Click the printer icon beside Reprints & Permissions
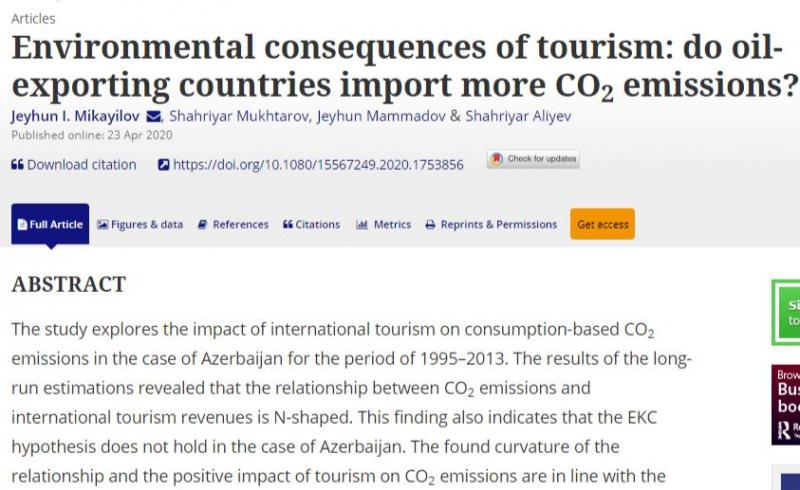This screenshot has height=490, width=800. [x=431, y=225]
